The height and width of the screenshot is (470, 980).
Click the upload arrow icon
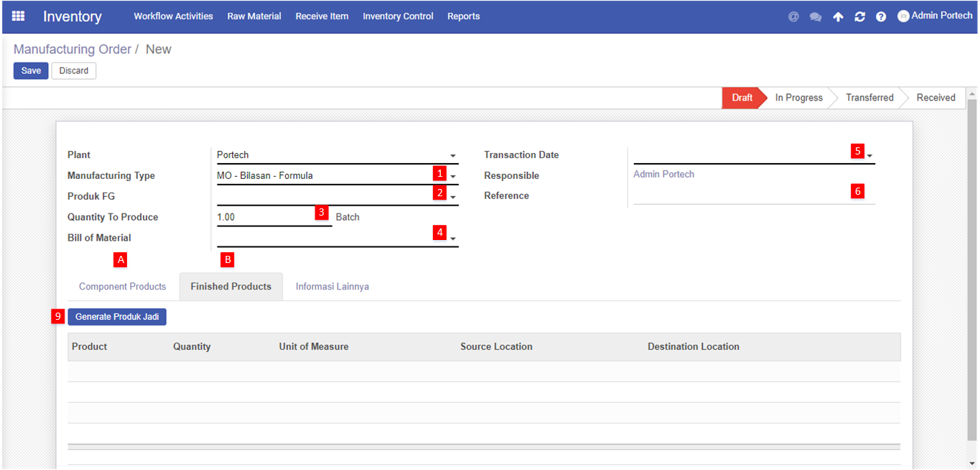click(838, 17)
